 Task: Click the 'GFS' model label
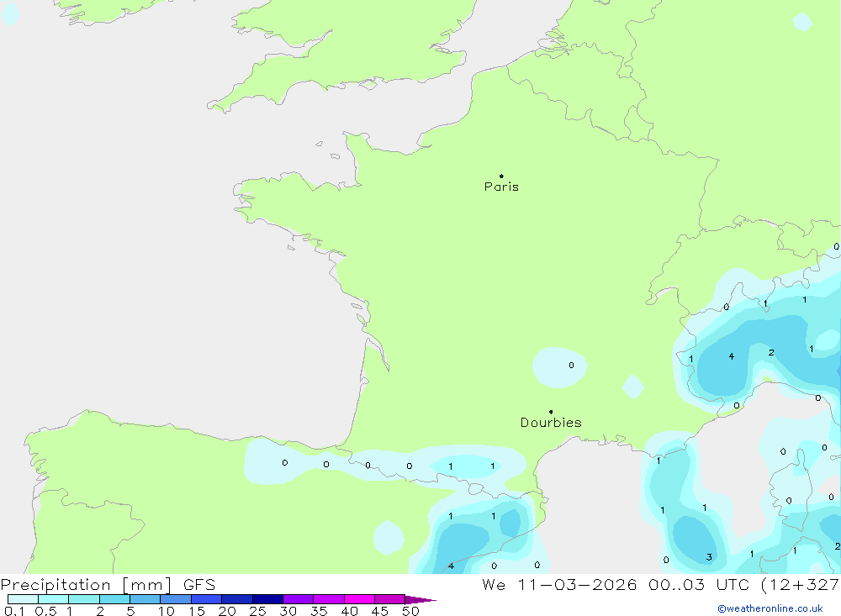tap(199, 585)
